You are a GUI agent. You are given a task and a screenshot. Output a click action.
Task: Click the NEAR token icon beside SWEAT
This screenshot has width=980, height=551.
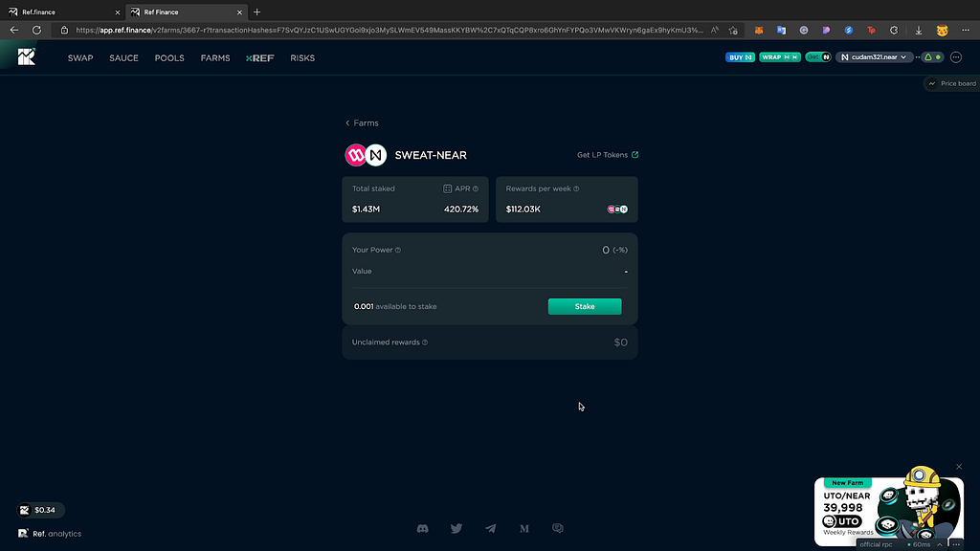375,155
